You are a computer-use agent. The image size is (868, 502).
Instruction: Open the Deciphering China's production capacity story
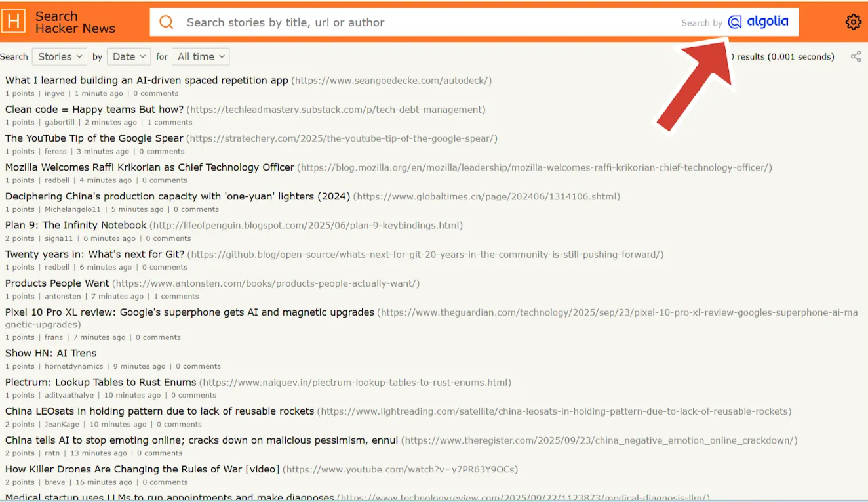178,196
